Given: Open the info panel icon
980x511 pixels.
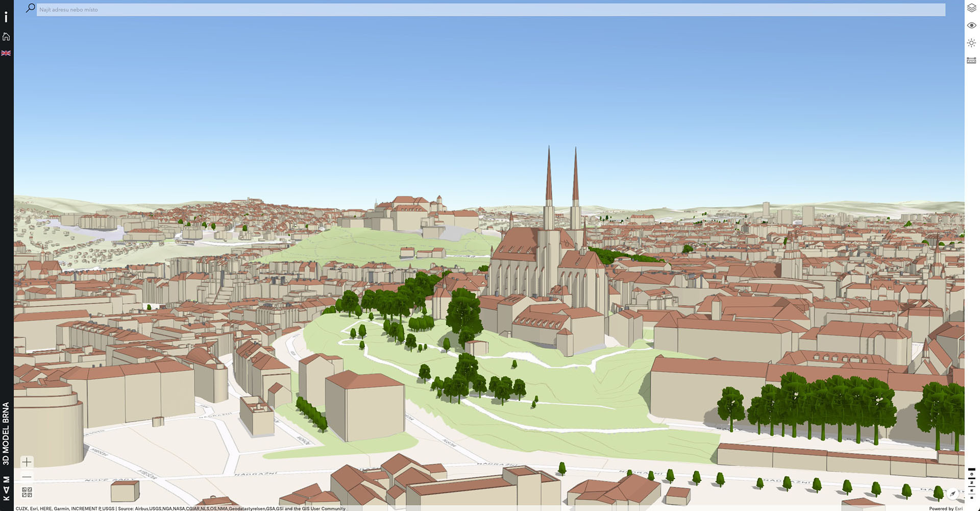Looking at the screenshot, I should pos(6,17).
